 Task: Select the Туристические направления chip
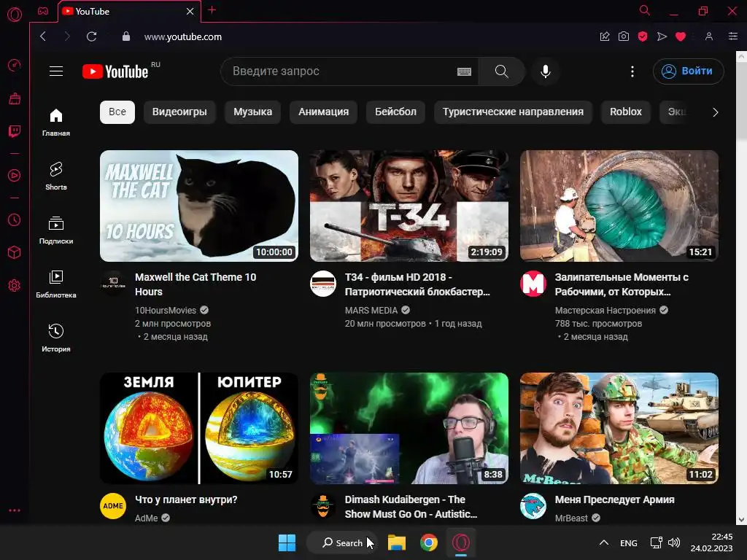coord(513,112)
